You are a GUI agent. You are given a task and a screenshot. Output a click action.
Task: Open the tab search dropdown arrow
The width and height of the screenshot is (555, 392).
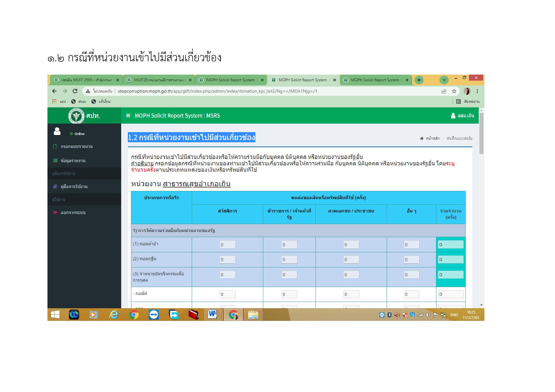tap(444, 80)
